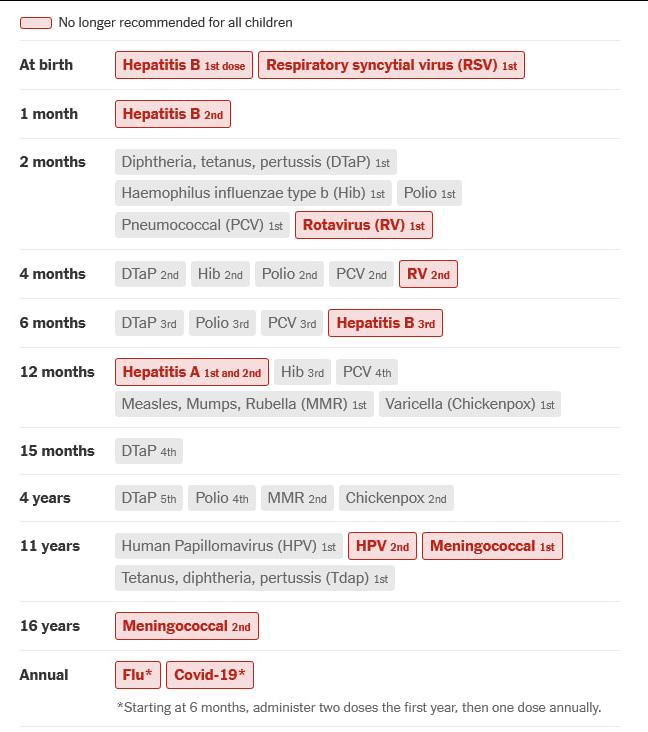648x732 pixels.
Task: Click the Pneumococcal (PCV) 1st tag
Action: click(202, 225)
